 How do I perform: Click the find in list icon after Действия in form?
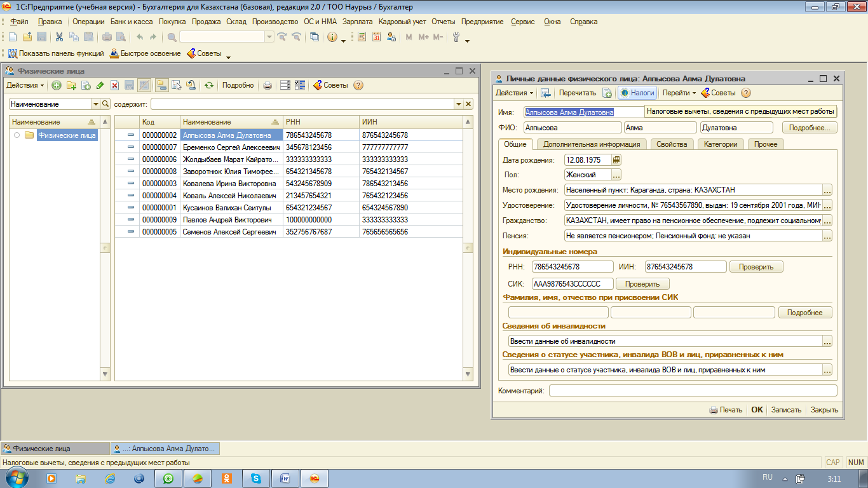(x=545, y=93)
